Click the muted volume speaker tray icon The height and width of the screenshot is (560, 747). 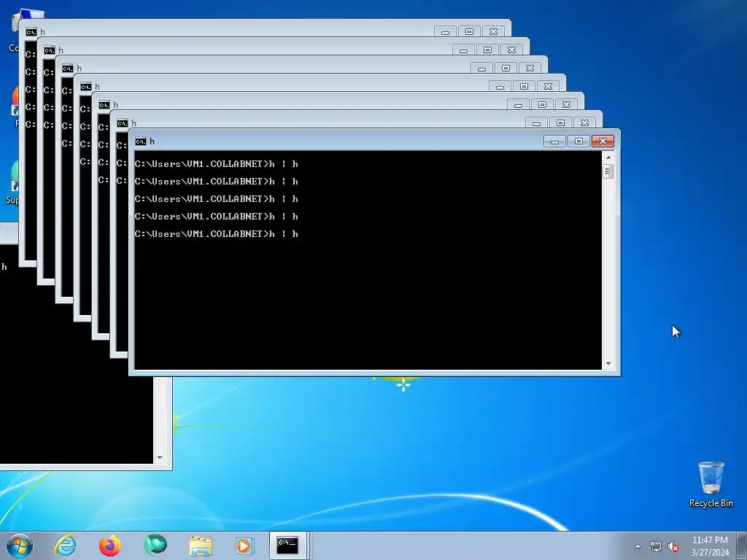pos(673,547)
